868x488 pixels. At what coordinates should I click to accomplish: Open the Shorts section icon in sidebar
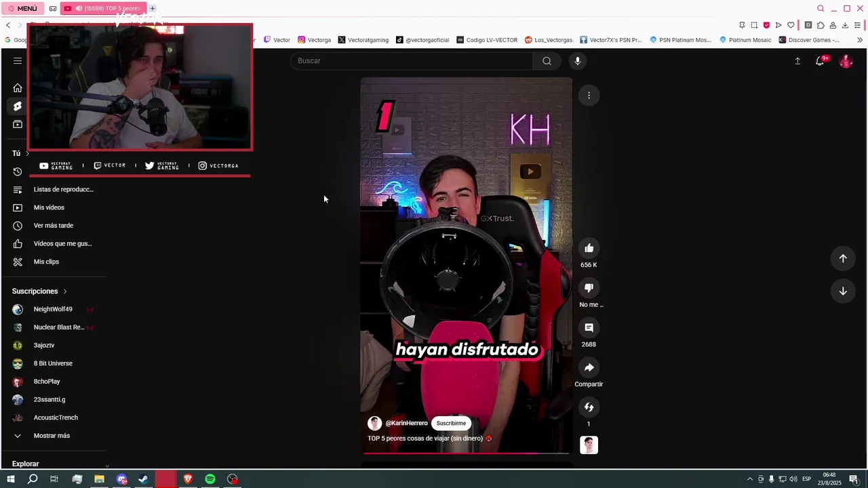18,106
